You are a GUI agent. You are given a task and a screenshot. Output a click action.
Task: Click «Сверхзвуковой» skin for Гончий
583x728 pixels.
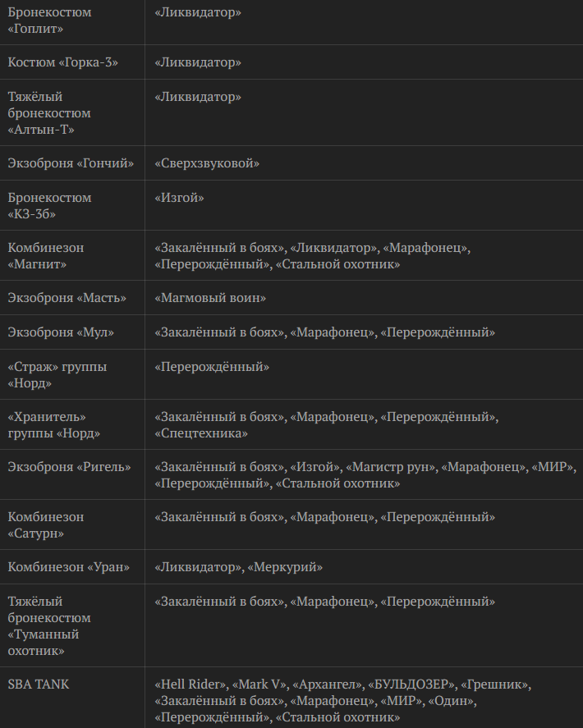point(207,163)
